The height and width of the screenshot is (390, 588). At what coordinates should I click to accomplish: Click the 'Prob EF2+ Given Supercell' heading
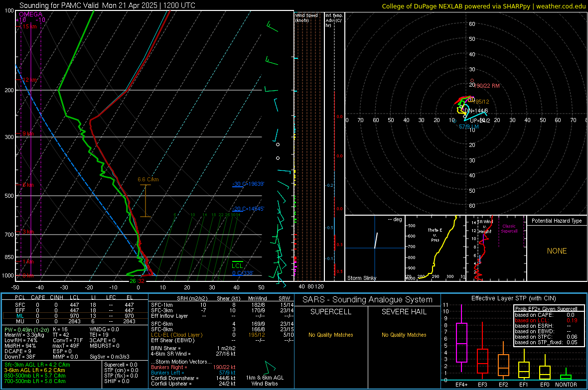pos(546,309)
